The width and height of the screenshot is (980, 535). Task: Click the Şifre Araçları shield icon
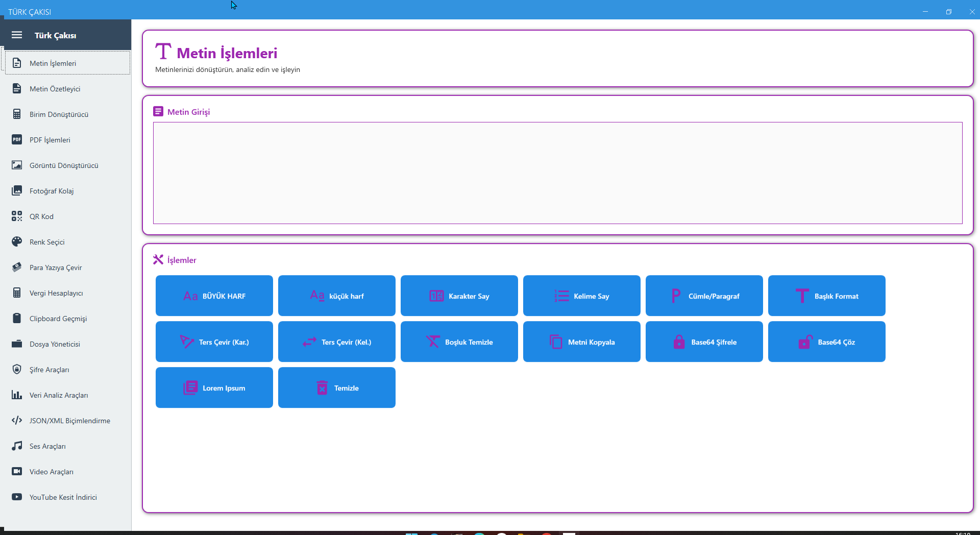[17, 370]
